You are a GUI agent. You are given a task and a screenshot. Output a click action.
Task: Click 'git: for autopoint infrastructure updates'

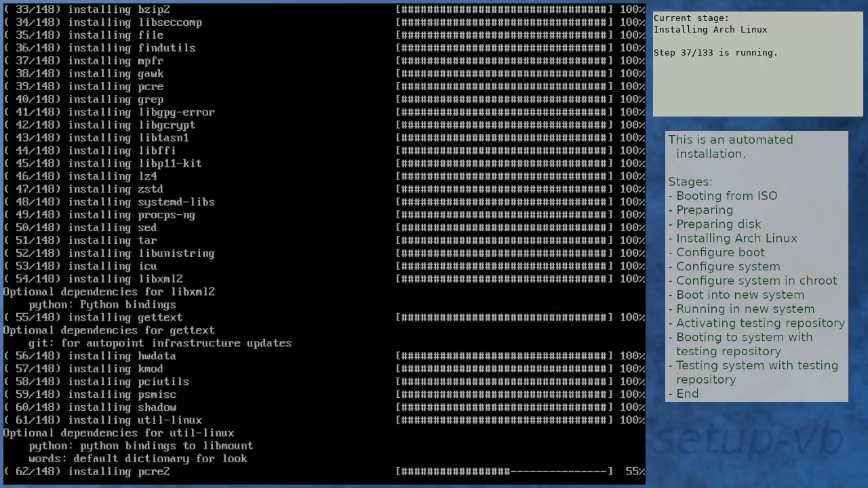click(160, 344)
